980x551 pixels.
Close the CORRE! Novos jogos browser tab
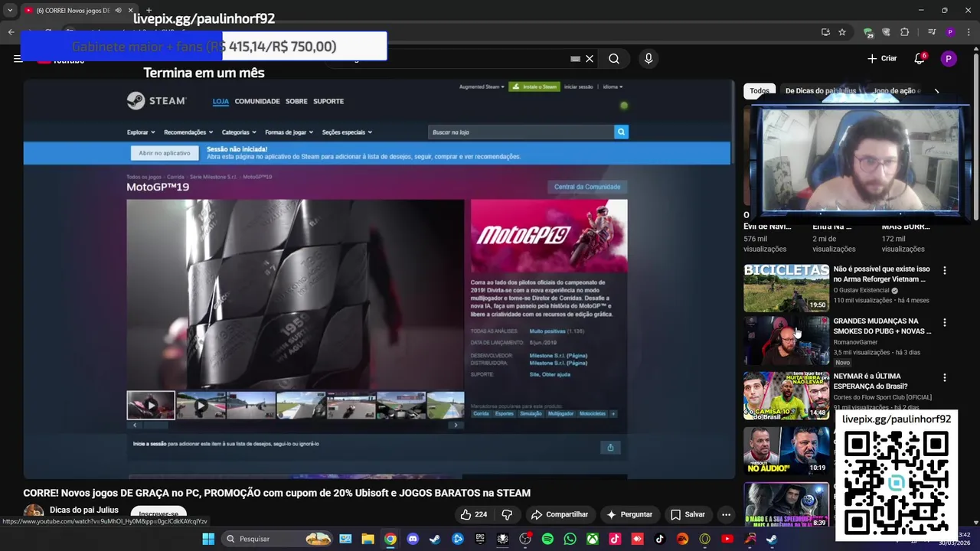coord(130,10)
